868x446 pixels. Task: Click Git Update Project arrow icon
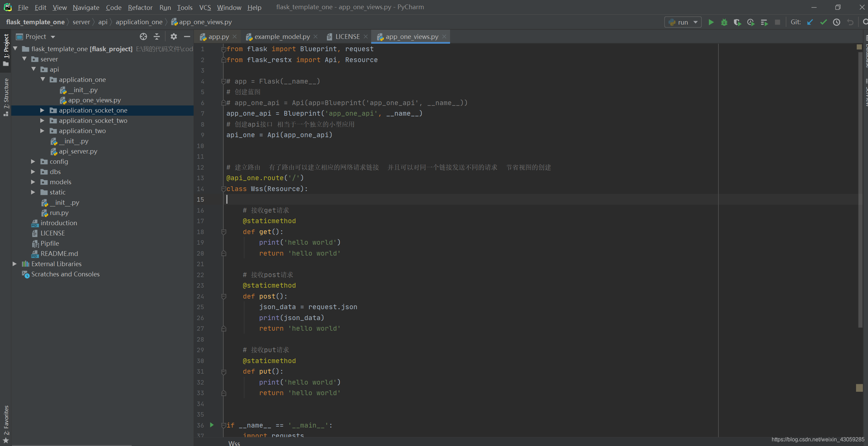pyautogui.click(x=810, y=22)
